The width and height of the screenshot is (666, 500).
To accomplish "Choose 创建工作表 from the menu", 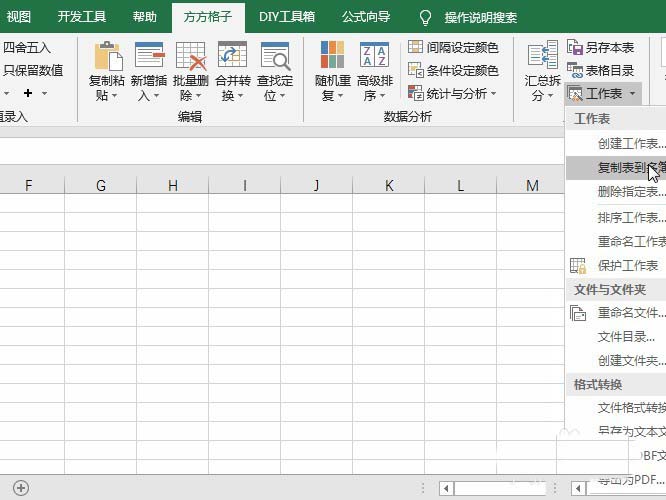I will [616, 144].
